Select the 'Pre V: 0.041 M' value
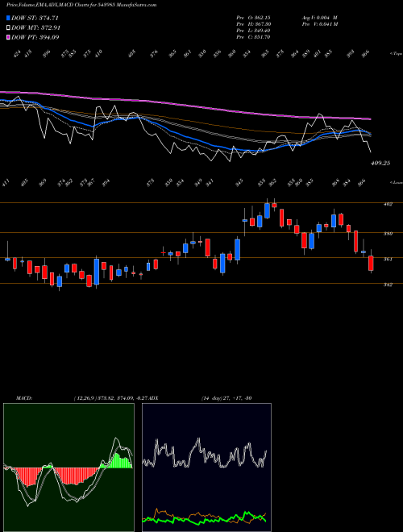Viewport: 403px width, 532px height. point(320,23)
